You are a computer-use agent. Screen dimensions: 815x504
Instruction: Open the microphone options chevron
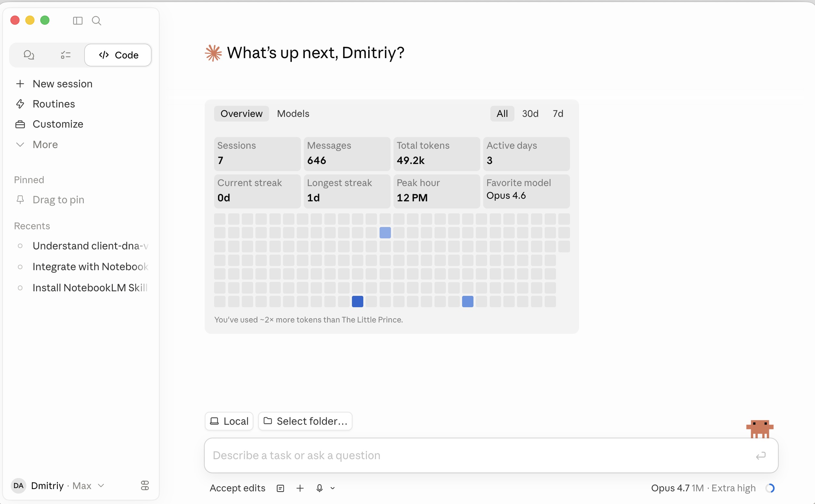pos(332,488)
